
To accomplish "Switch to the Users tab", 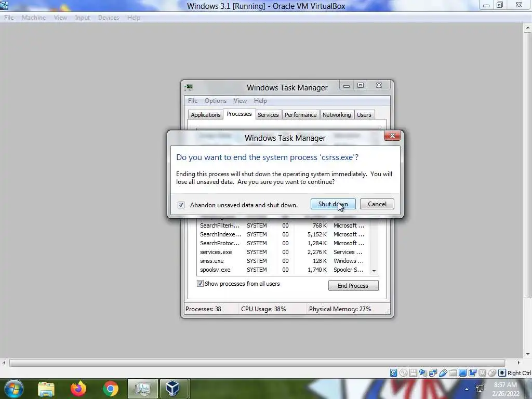I will point(364,115).
